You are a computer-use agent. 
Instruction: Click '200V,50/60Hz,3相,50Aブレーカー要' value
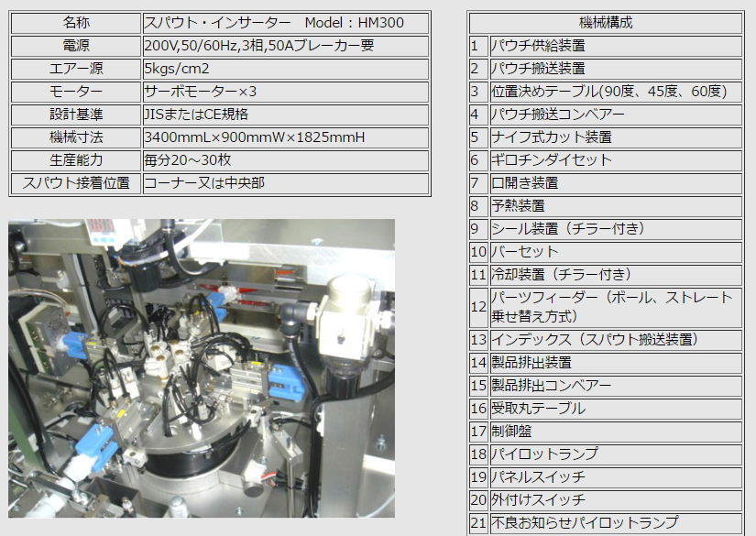tap(285, 46)
